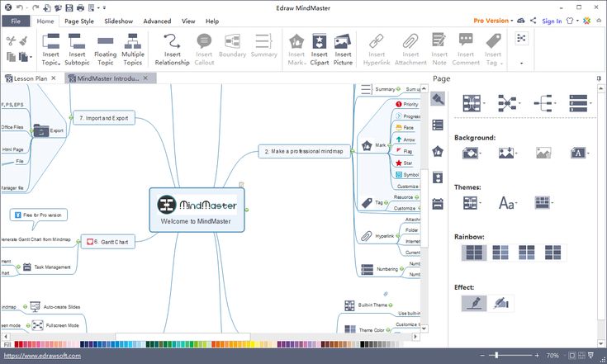Collapse Make a professional mindmap branch

[352, 151]
